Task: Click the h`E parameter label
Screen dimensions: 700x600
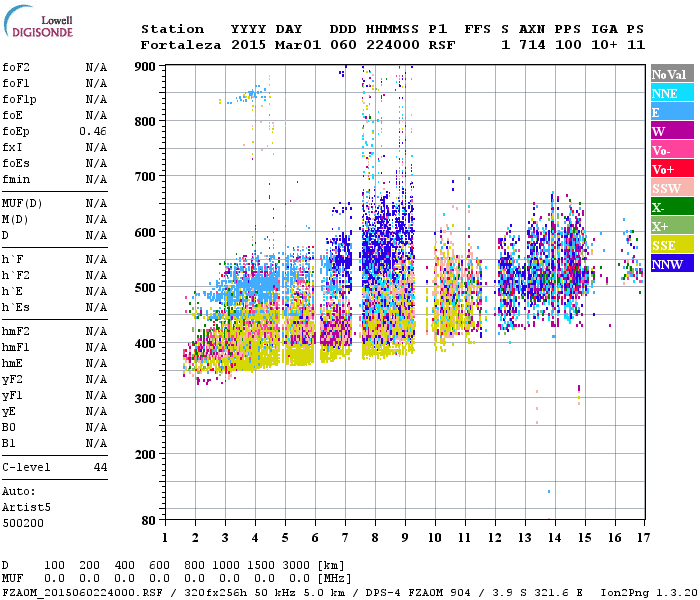Action: [12, 292]
